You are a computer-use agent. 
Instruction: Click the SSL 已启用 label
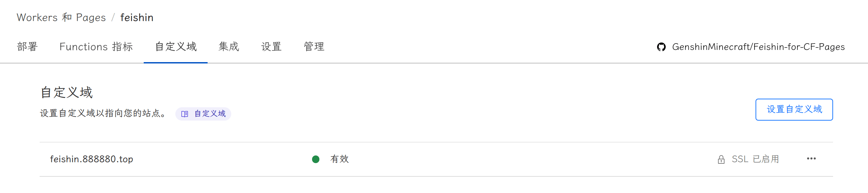[755, 159]
